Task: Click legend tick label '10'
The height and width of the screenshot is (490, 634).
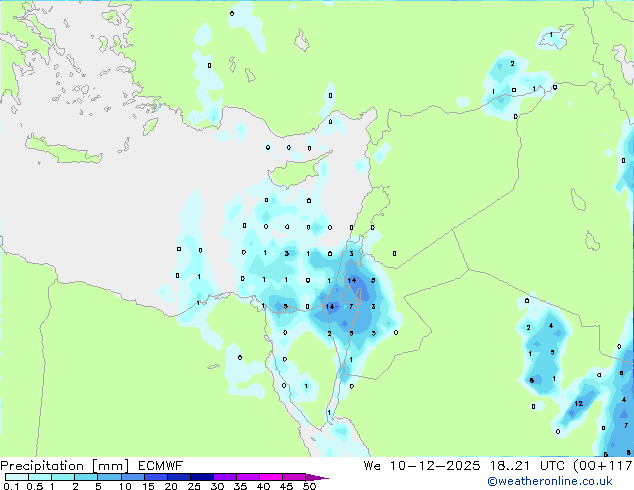Action: coord(125,486)
